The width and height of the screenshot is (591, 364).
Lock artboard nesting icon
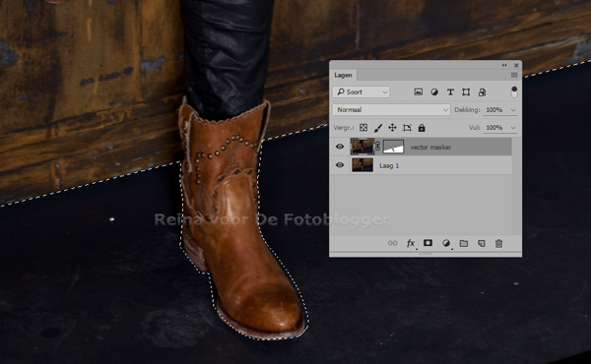(x=407, y=128)
